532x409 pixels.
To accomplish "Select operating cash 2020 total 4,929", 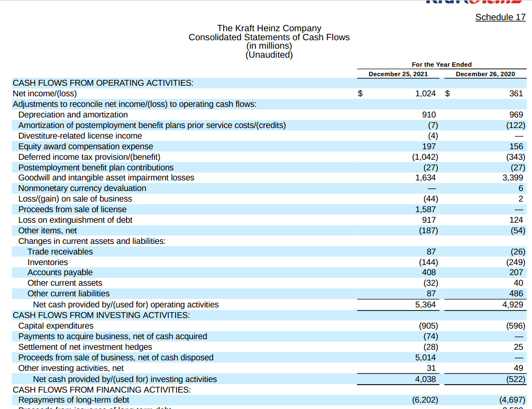I will pos(512,304).
